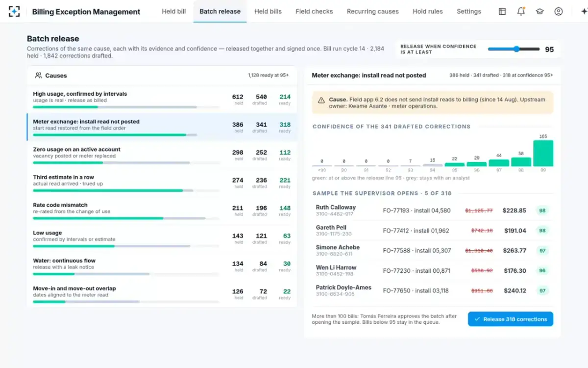Click the confidence 98 bar with 58
Viewport: 588px width, 368px height.
(x=521, y=162)
